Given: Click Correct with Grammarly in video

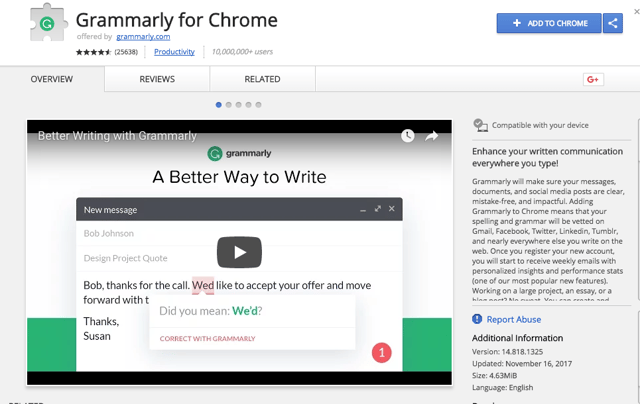Looking at the screenshot, I should 207,339.
